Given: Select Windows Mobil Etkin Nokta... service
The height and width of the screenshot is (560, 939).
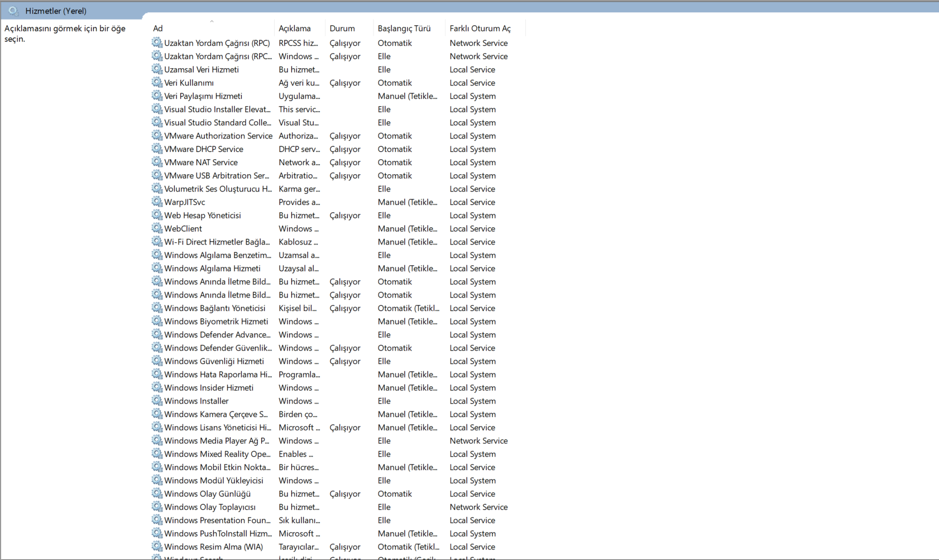Looking at the screenshot, I should point(217,467).
